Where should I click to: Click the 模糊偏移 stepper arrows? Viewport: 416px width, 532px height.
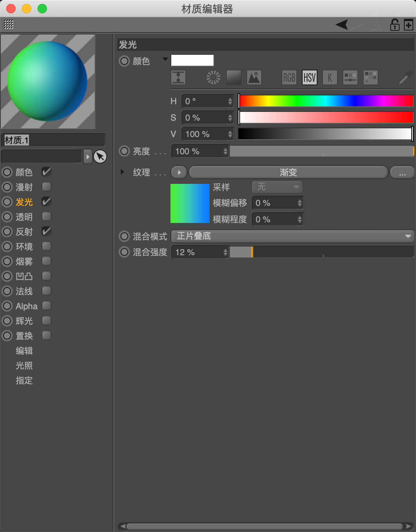[x=299, y=203]
